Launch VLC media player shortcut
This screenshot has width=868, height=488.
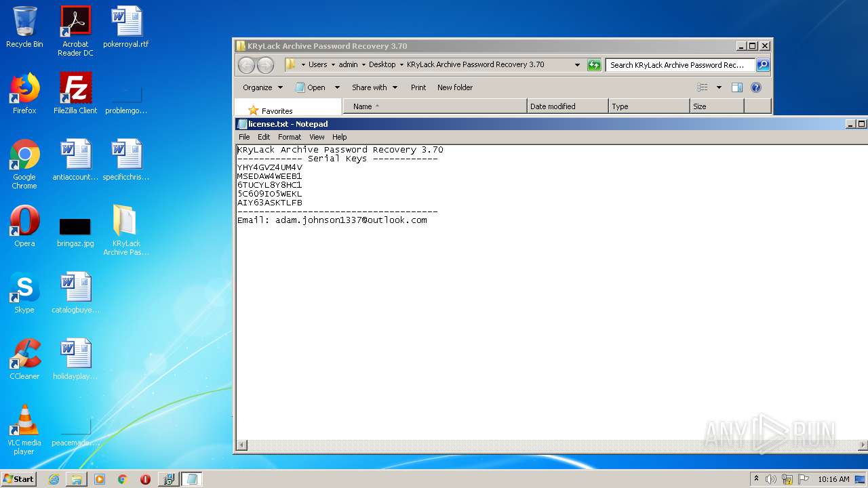click(x=24, y=430)
